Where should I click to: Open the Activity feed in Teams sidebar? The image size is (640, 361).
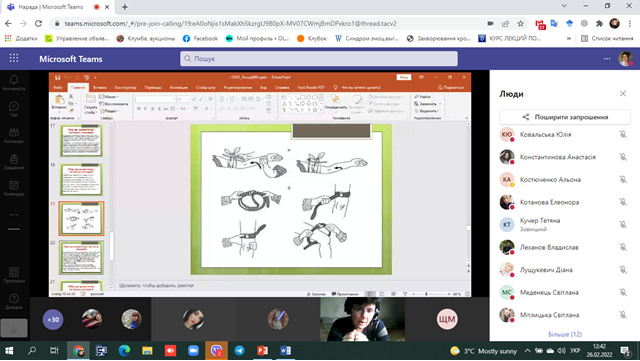click(14, 83)
